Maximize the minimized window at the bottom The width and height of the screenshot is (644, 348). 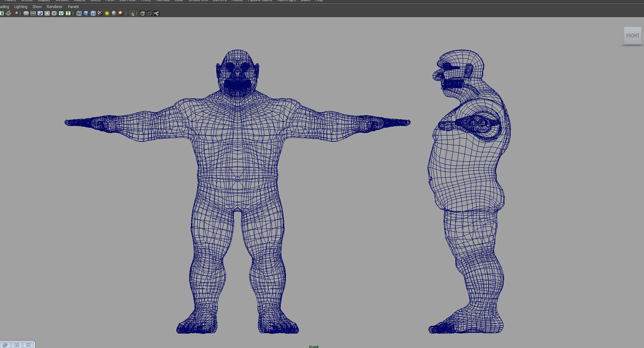(x=17, y=345)
